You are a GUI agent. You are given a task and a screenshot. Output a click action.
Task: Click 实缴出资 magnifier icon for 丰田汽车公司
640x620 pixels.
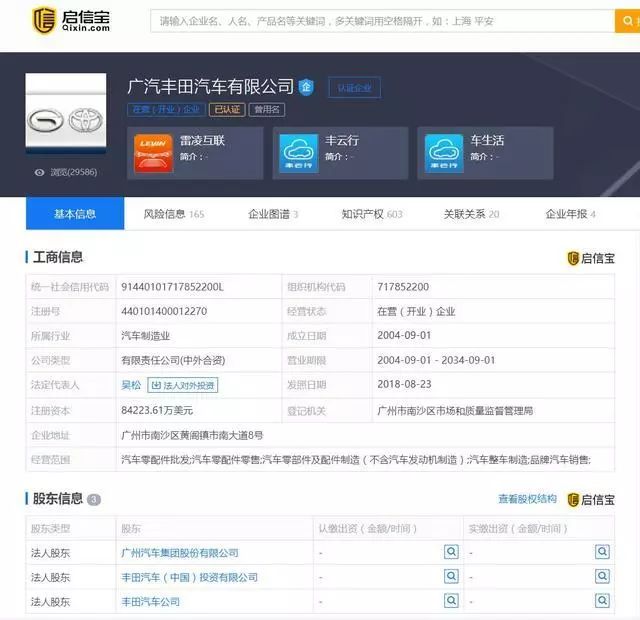(602, 600)
